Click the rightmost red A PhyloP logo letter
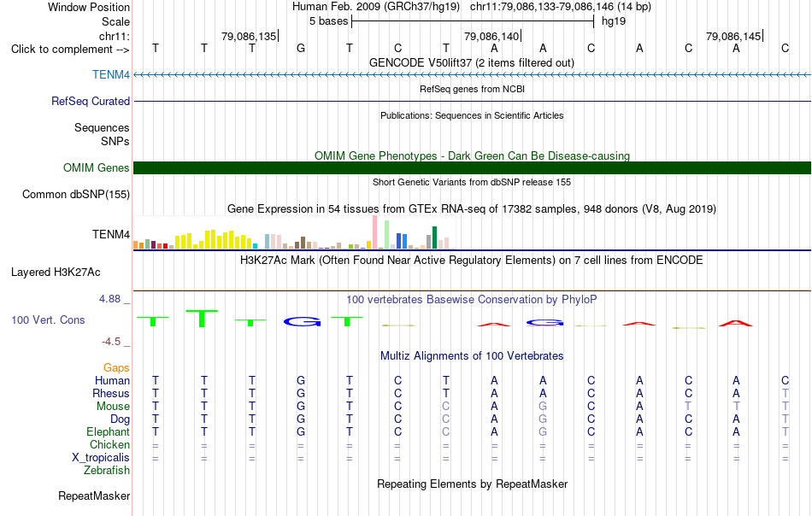Screen dimensions: 812x516 click(x=735, y=324)
